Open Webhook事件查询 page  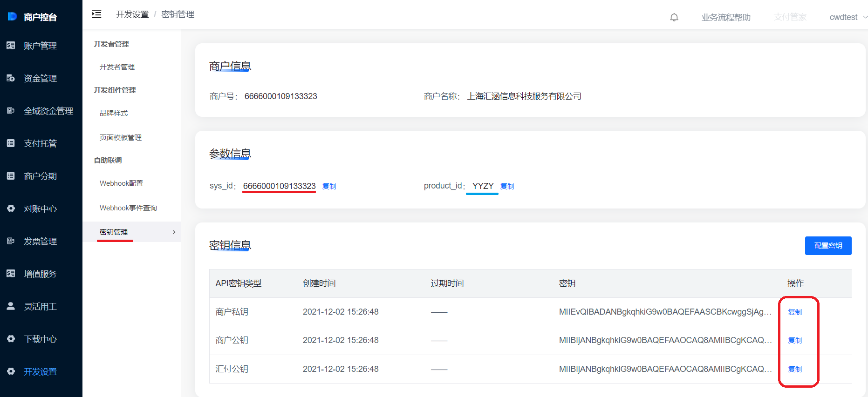click(x=128, y=208)
